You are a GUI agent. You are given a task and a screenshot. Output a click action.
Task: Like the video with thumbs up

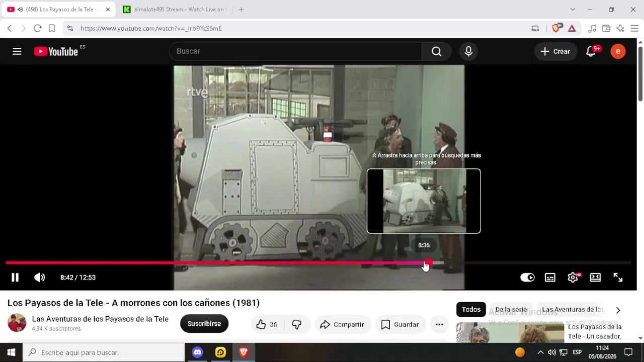click(x=267, y=324)
